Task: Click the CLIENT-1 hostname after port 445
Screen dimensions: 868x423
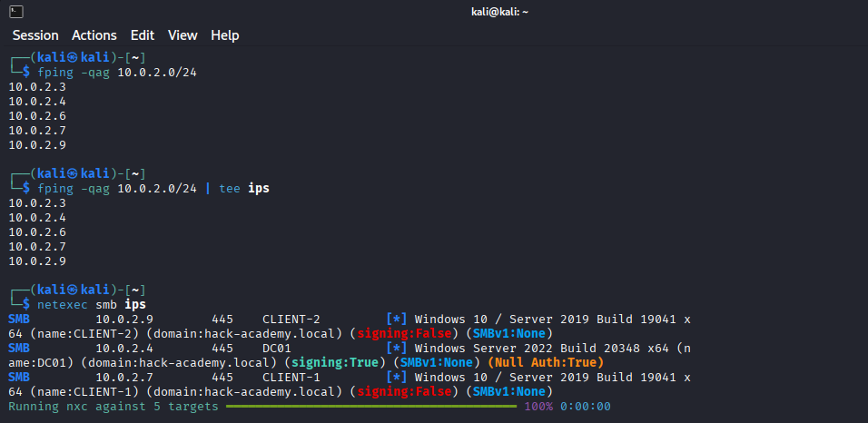Action: coord(291,377)
